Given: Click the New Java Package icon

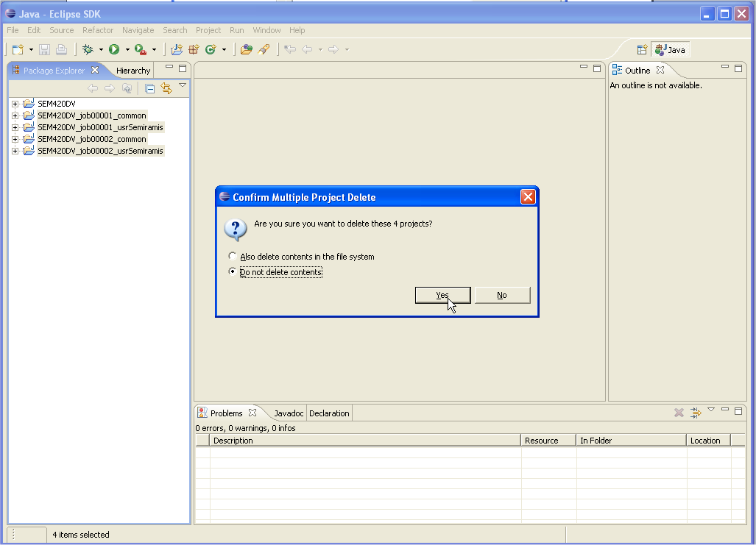Looking at the screenshot, I should pyautogui.click(x=194, y=49).
